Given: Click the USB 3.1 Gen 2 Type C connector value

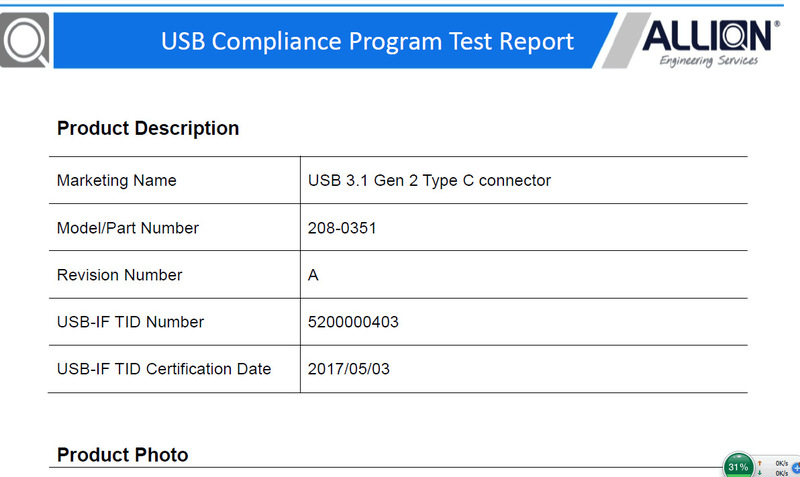Looking at the screenshot, I should pos(429,181).
